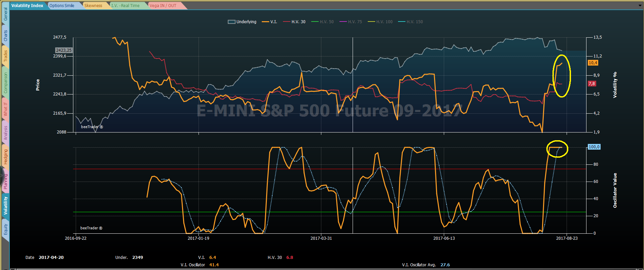Viewport: 644px width, 270px height.
Task: Open the Vega IN / OUT tab
Action: (x=164, y=6)
